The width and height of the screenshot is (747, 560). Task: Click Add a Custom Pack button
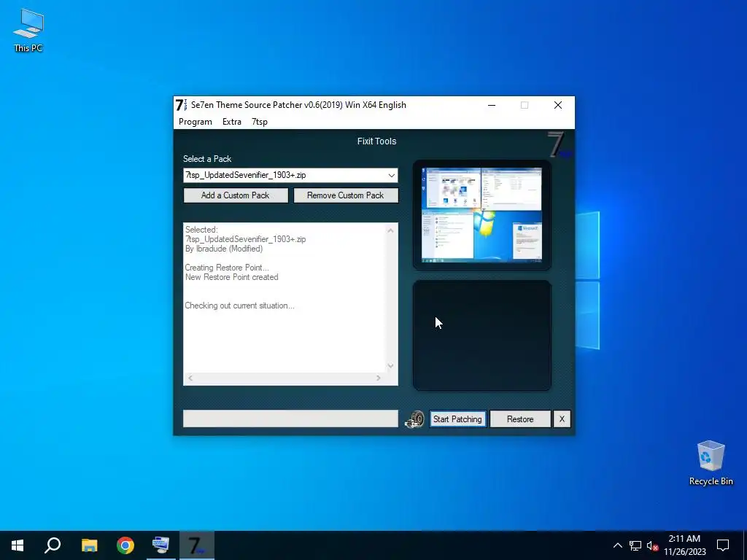point(236,195)
